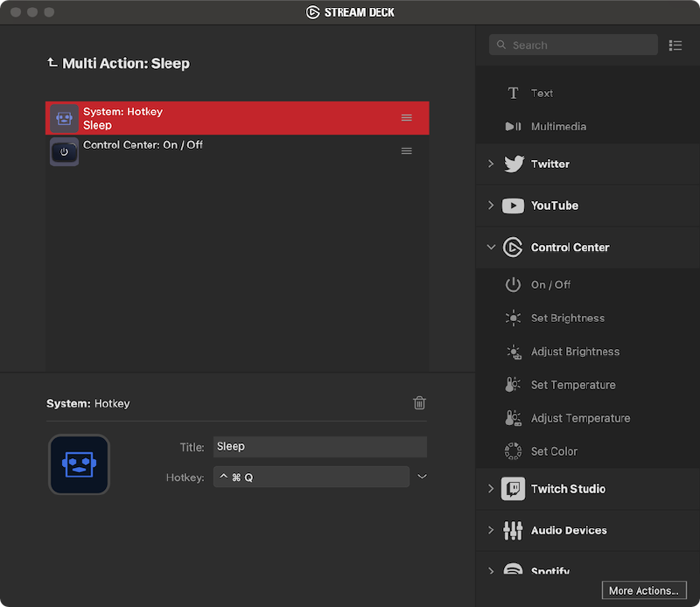Click the Hotkey field showing ⌃⌘Q
Image resolution: width=700 pixels, height=607 pixels.
coord(311,477)
